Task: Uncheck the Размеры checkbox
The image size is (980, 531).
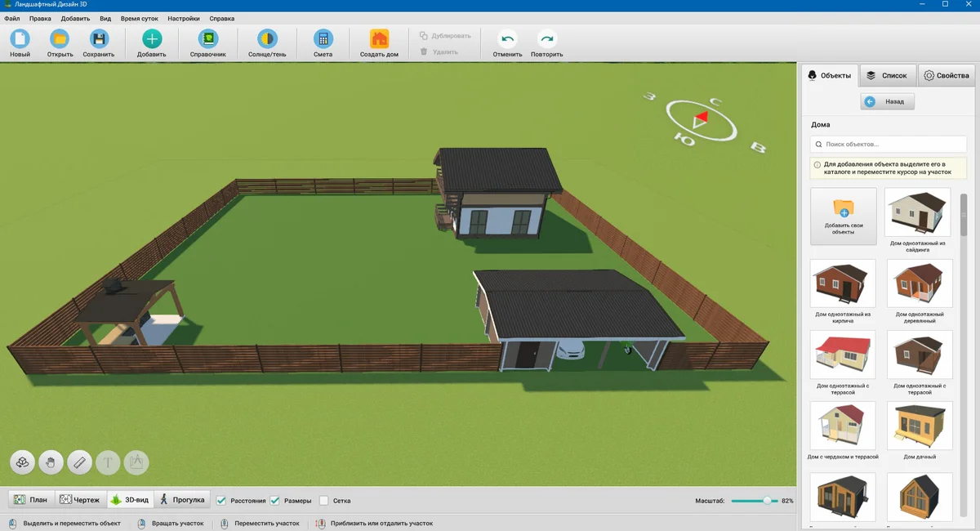Action: (x=275, y=500)
